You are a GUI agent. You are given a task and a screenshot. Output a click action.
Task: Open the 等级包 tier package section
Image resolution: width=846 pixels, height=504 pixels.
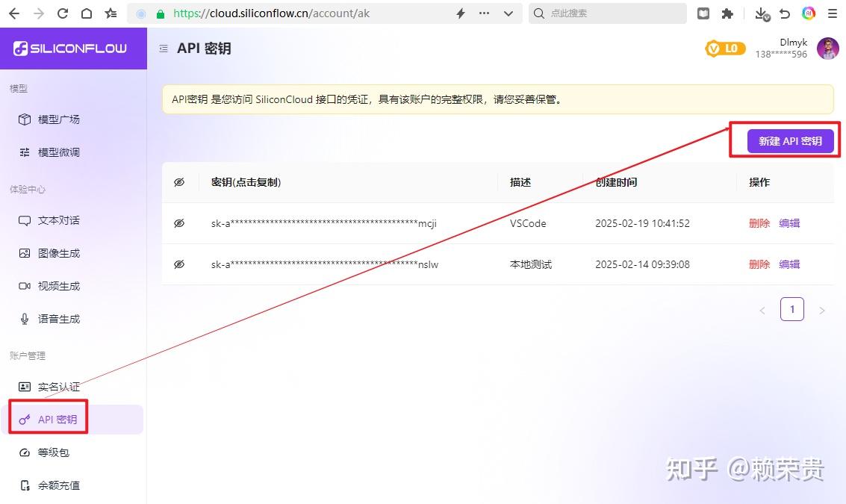52,452
